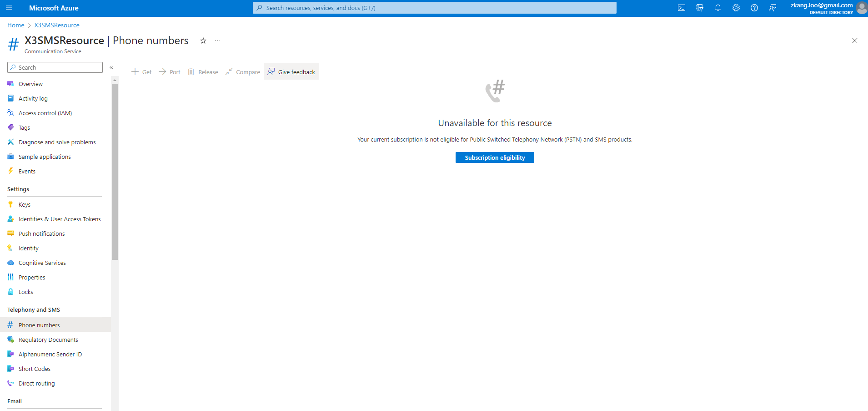Click the Release trash toolbar button
Viewport: 868px width, 411px height.
(x=203, y=72)
